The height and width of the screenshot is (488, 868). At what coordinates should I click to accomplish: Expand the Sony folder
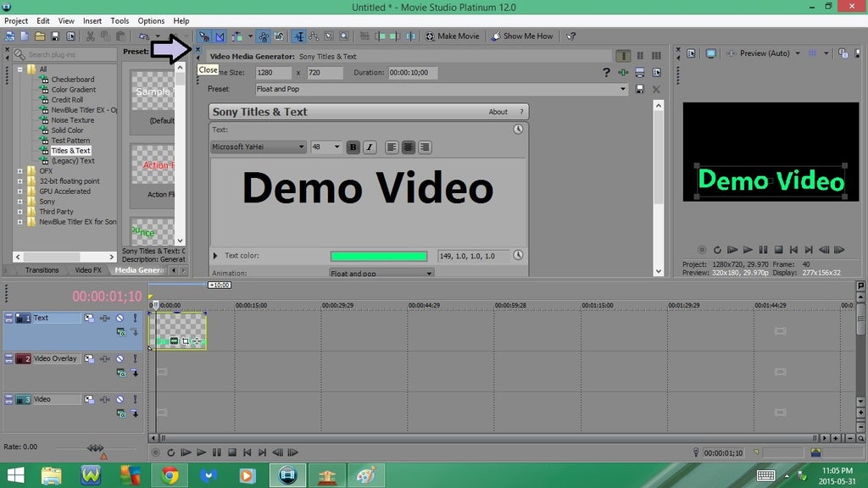click(20, 202)
